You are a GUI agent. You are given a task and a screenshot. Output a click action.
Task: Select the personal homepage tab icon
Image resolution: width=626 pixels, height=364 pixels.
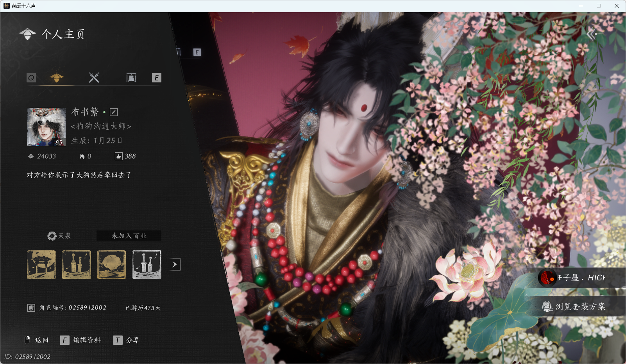(x=57, y=77)
